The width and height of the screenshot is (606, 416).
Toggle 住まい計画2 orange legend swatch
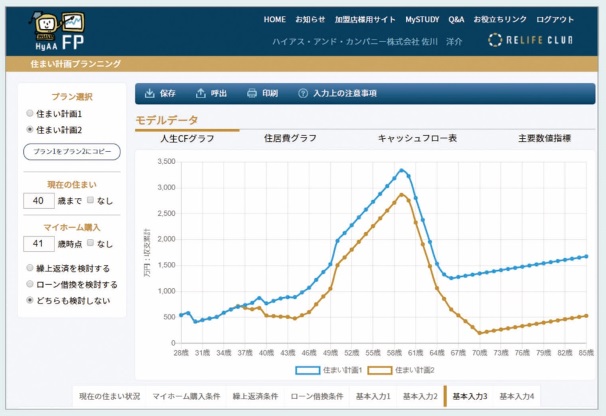point(379,370)
